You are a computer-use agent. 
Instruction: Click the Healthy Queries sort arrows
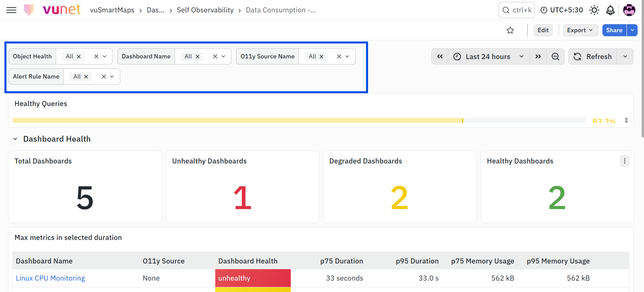click(x=626, y=120)
